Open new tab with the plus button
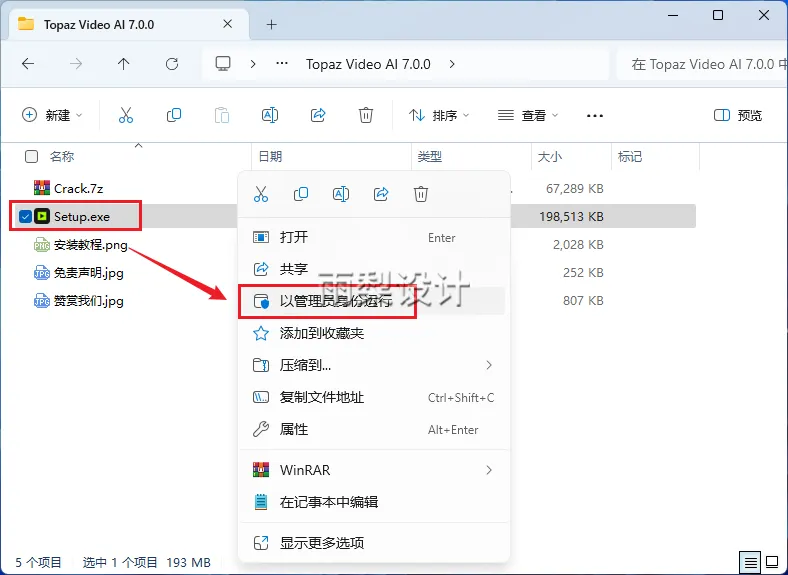Viewport: 788px width, 575px height. 271,24
